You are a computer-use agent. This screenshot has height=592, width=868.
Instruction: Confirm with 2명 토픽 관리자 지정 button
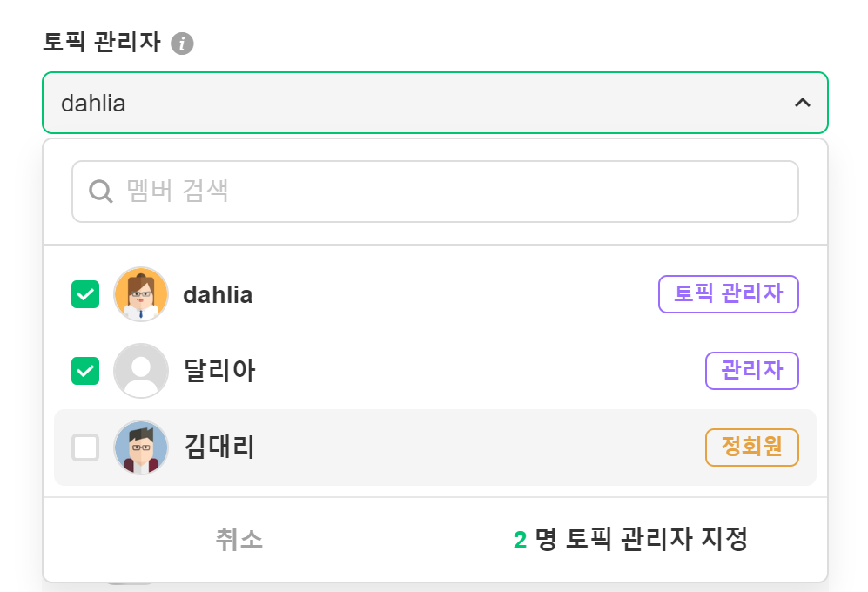point(630,540)
